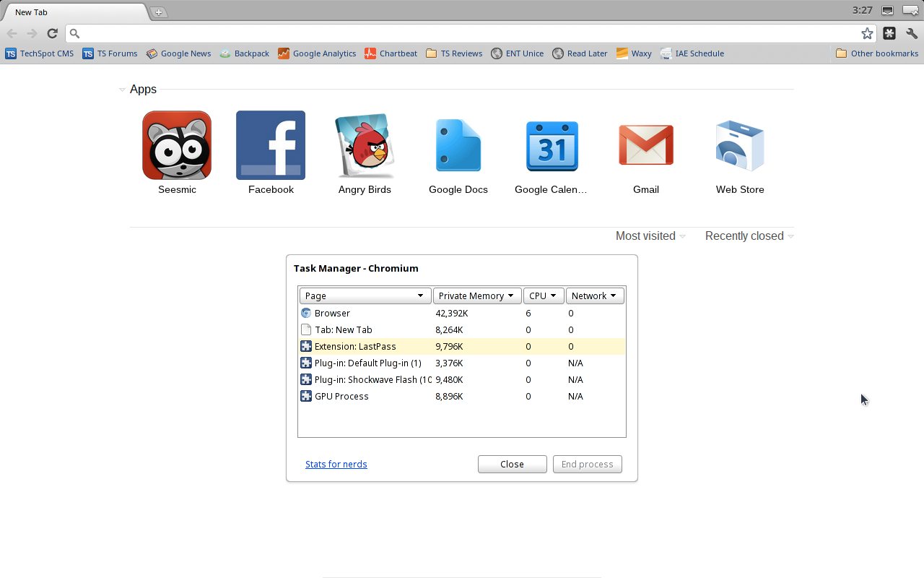
Task: Select the Extension: LastPass row
Action: 462,346
